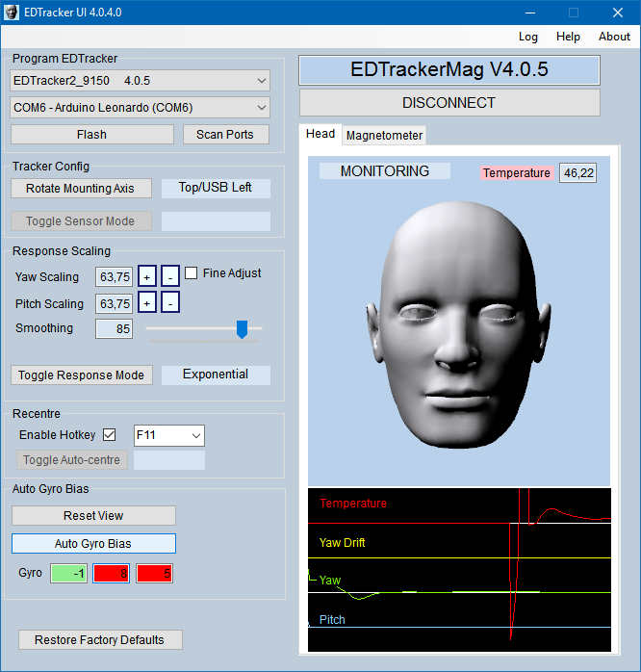Click the MONITORING status label
The image size is (641, 672).
tap(385, 171)
